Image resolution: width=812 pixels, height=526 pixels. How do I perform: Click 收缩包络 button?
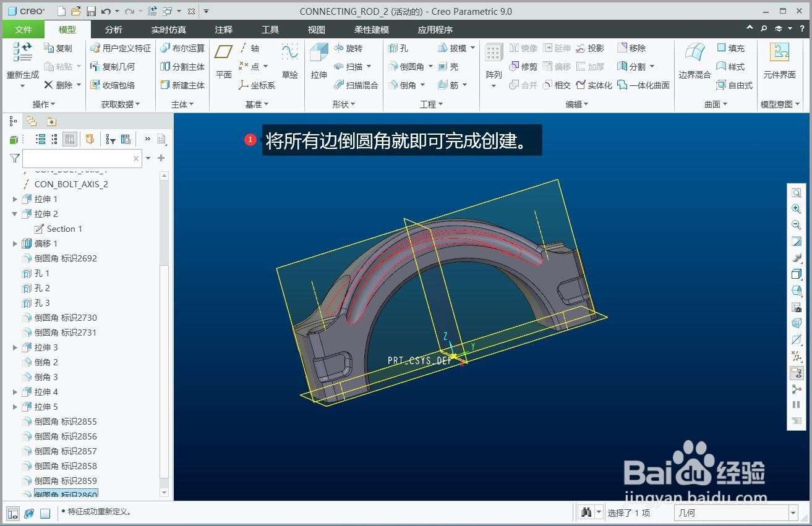tap(113, 85)
